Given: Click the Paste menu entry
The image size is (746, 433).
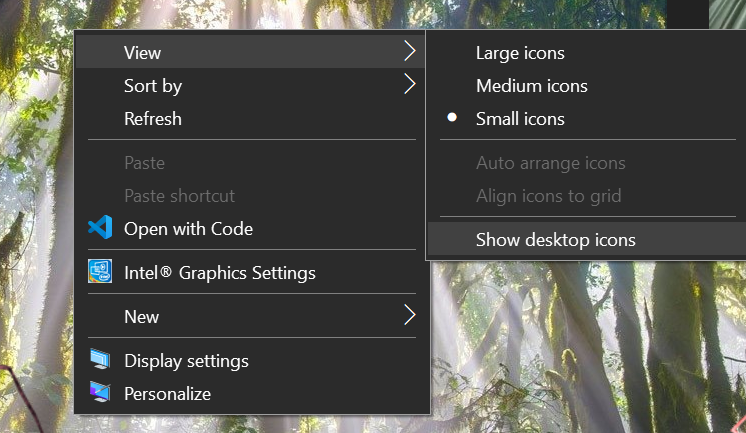Looking at the screenshot, I should tap(144, 163).
